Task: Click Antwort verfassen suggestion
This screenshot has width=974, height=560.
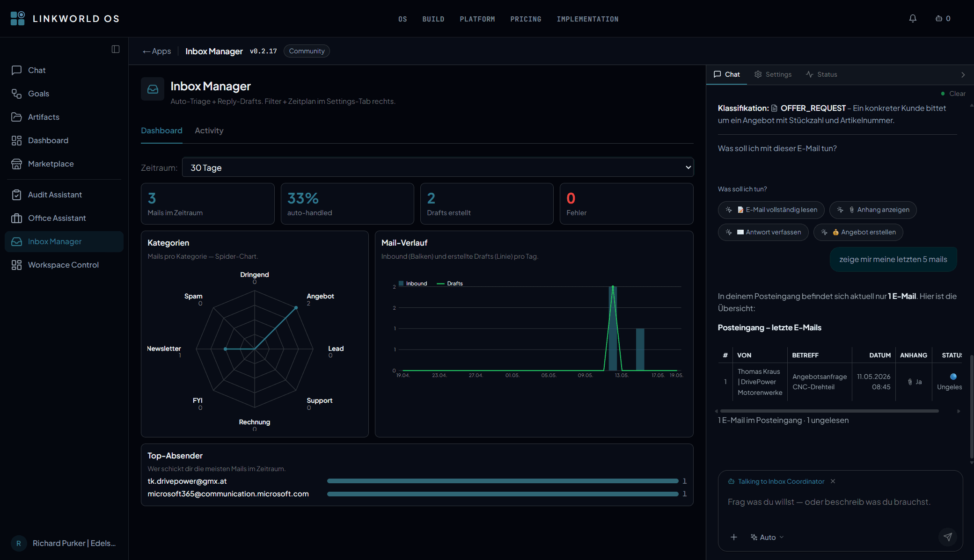Action: (763, 232)
